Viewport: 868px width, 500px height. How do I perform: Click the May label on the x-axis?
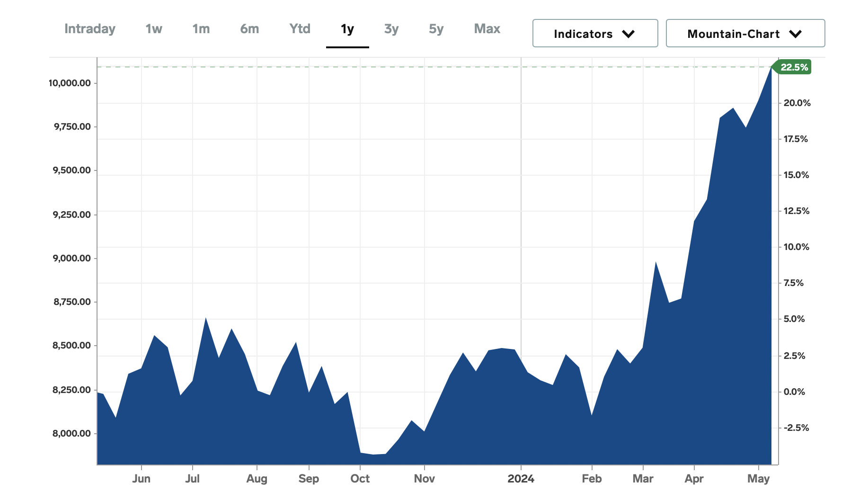click(x=761, y=479)
